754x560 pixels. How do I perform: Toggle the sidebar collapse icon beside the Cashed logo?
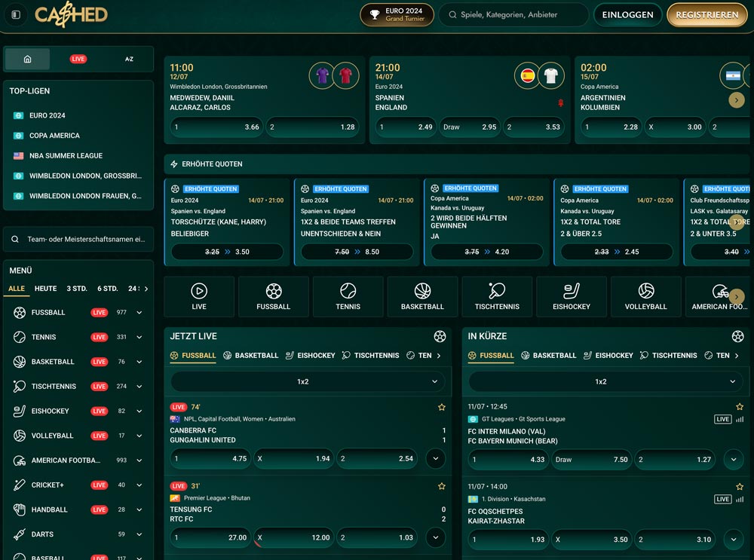pyautogui.click(x=16, y=14)
